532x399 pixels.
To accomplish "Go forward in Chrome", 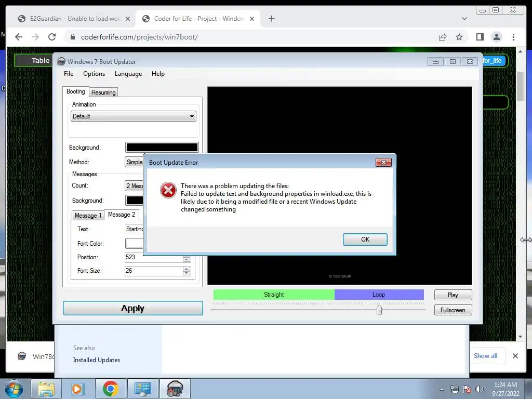I will coord(35,37).
